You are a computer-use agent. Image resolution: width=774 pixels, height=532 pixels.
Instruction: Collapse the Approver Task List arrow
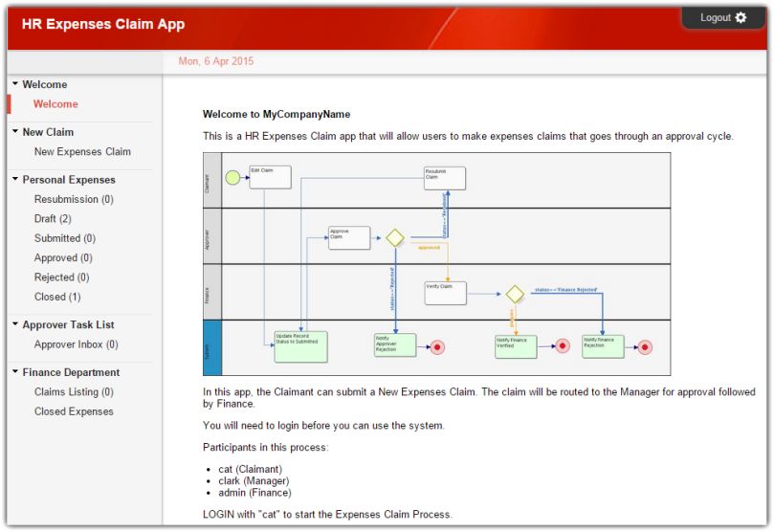point(15,324)
